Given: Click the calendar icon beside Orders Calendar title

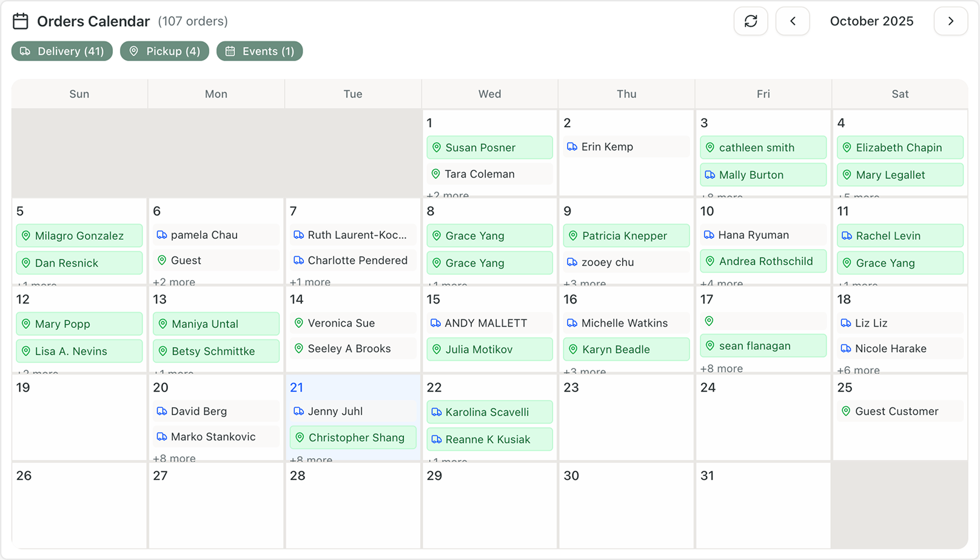Looking at the screenshot, I should coord(21,21).
